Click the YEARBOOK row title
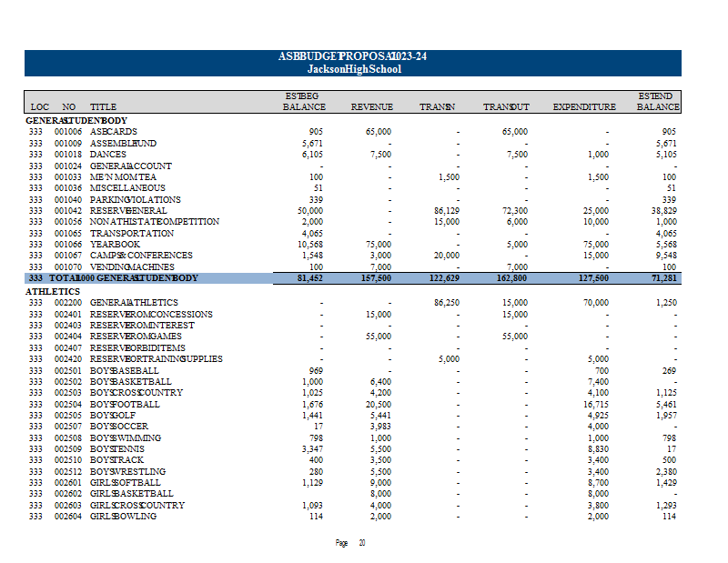Viewport: 728px width, 563px height. [115, 245]
